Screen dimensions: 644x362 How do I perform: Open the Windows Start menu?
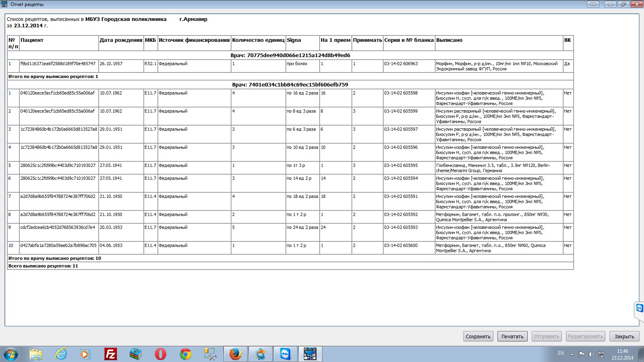[11, 354]
